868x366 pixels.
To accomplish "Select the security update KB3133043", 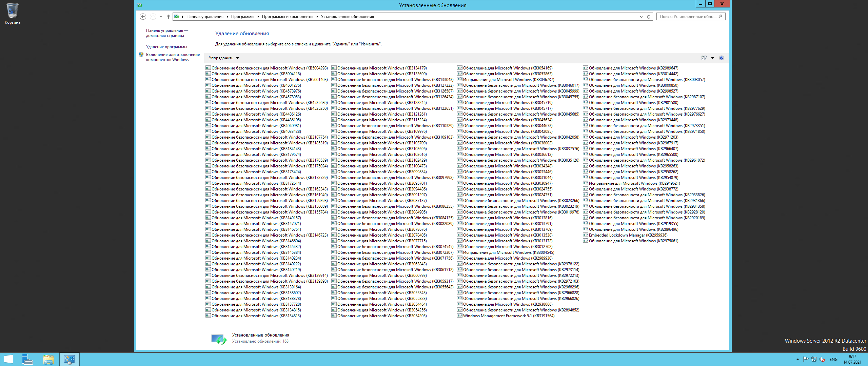I will (x=393, y=79).
